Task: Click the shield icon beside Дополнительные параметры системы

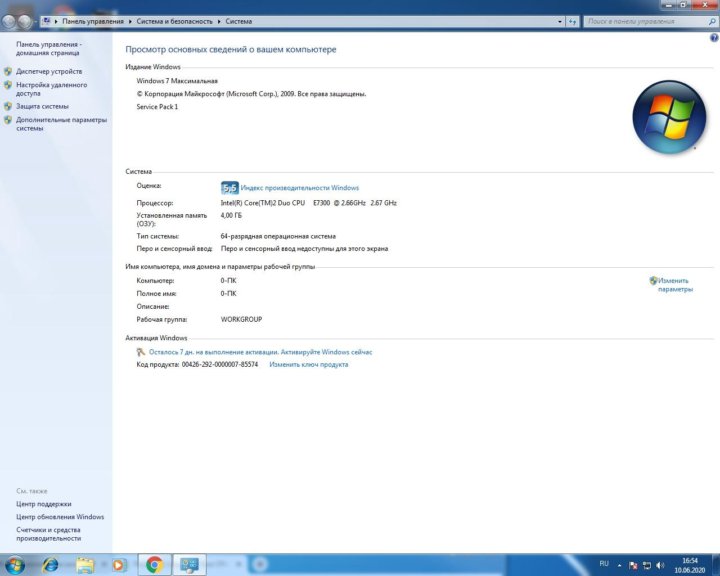Action: [x=8, y=120]
